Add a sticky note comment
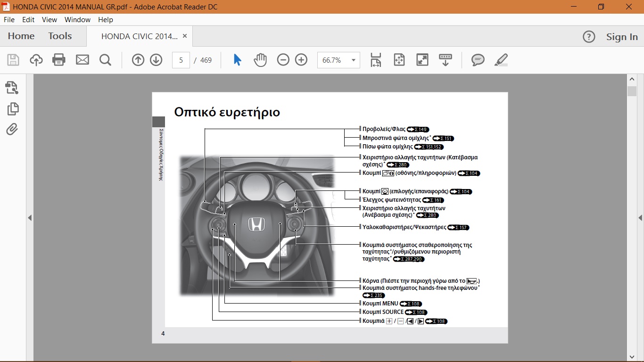The width and height of the screenshot is (644, 362). tap(478, 60)
